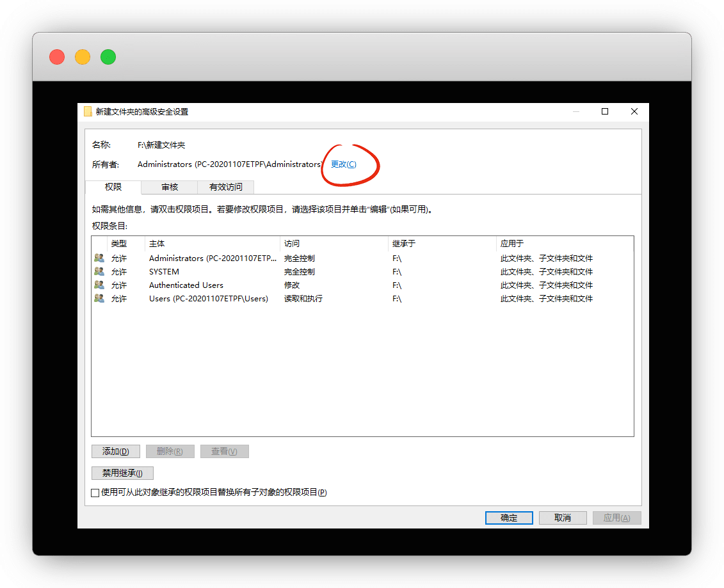Select the Authenticated Users permission entry
Viewport: 724px width, 588px height.
tap(186, 285)
